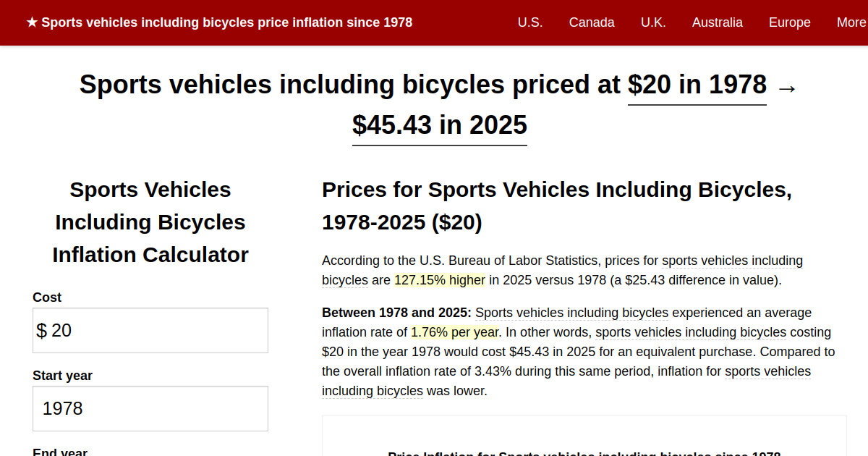Viewport: 868px width, 456px height.
Task: Open the link right after "Between 1978 and 2025:"
Action: click(x=571, y=313)
